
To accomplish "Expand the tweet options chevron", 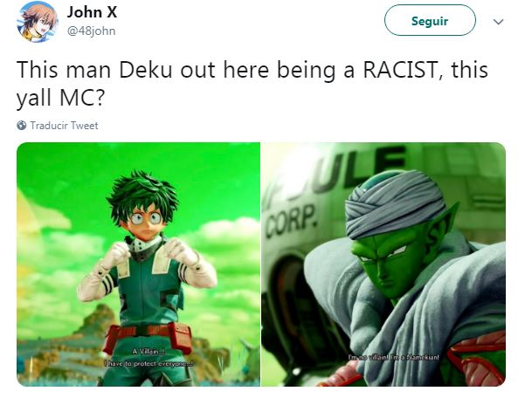I will pyautogui.click(x=498, y=22).
